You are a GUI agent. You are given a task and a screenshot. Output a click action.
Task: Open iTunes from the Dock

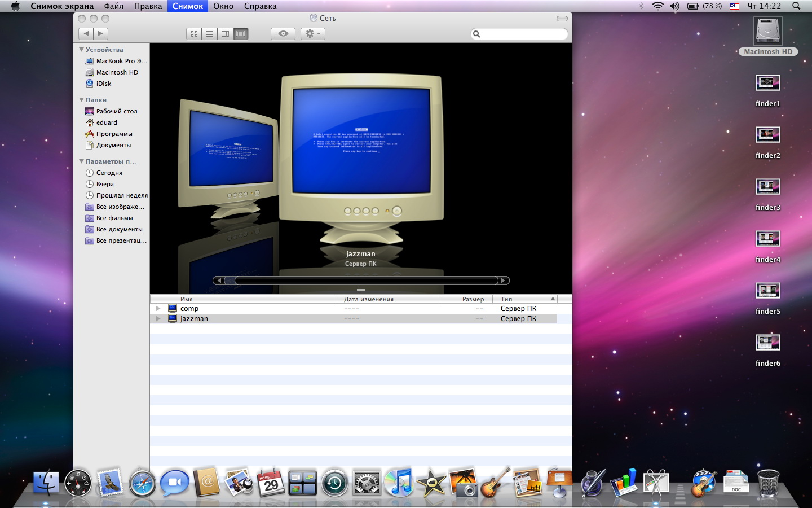[399, 483]
